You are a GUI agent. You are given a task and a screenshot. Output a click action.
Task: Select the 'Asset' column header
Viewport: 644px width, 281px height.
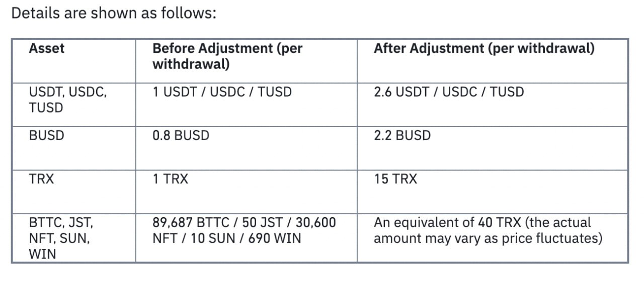click(47, 49)
